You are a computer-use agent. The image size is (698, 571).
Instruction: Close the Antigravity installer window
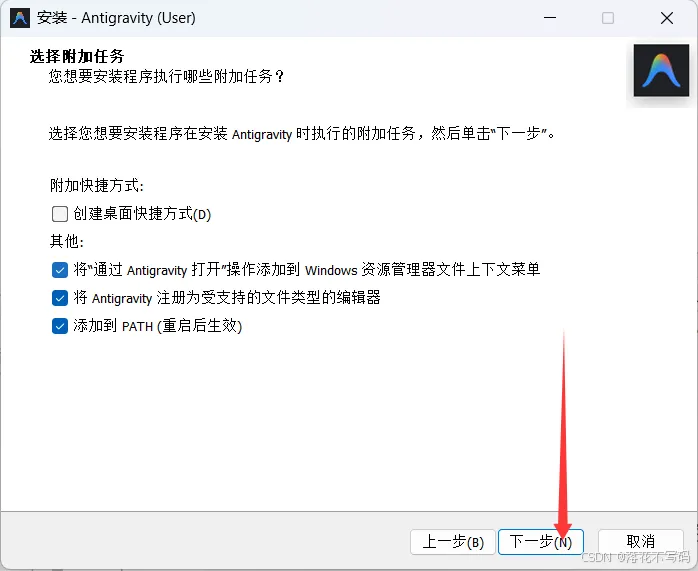point(667,18)
